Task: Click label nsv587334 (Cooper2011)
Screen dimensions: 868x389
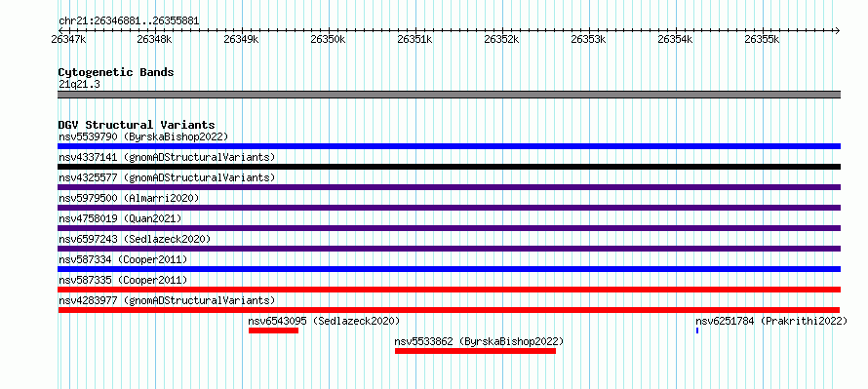Action: click(123, 259)
